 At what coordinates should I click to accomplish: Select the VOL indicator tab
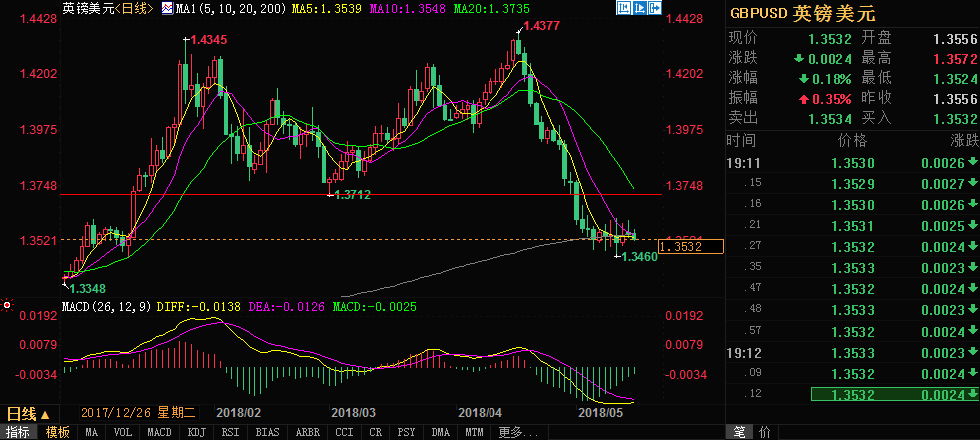click(x=123, y=432)
